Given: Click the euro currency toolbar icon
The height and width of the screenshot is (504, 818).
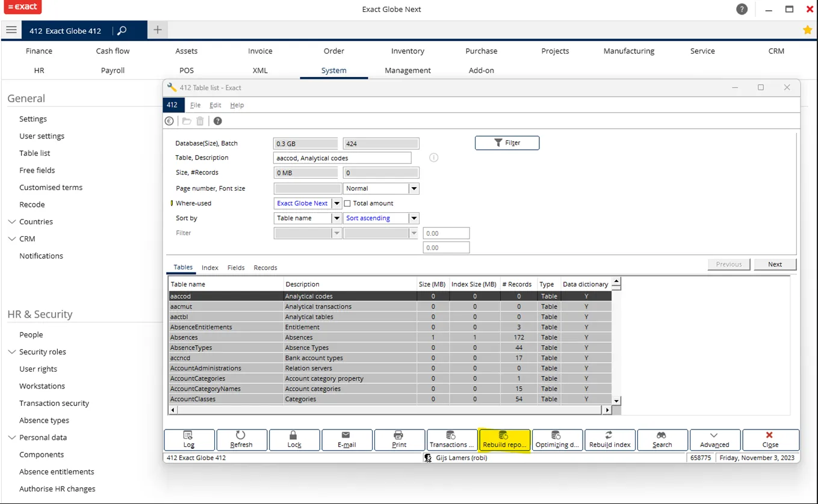Looking at the screenshot, I should point(170,121).
